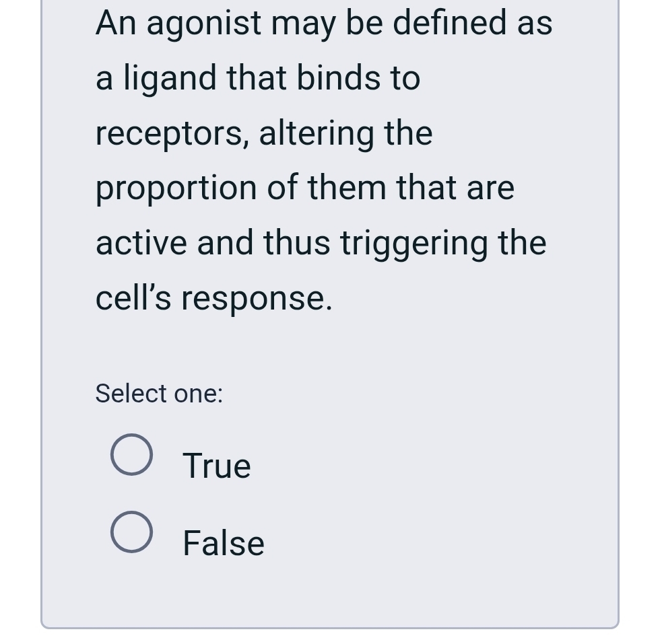Image resolution: width=662 pixels, height=644 pixels.
Task: Click the circular option next to False
Action: (132, 532)
